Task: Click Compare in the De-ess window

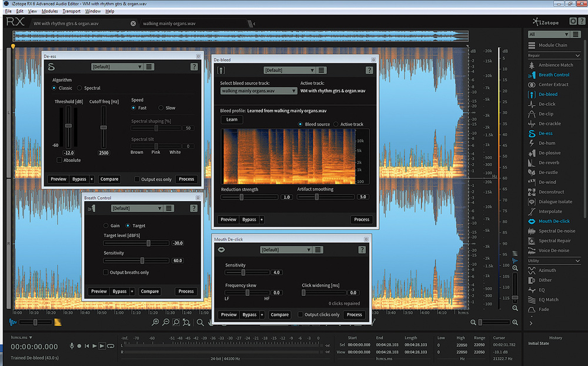Action: point(109,179)
